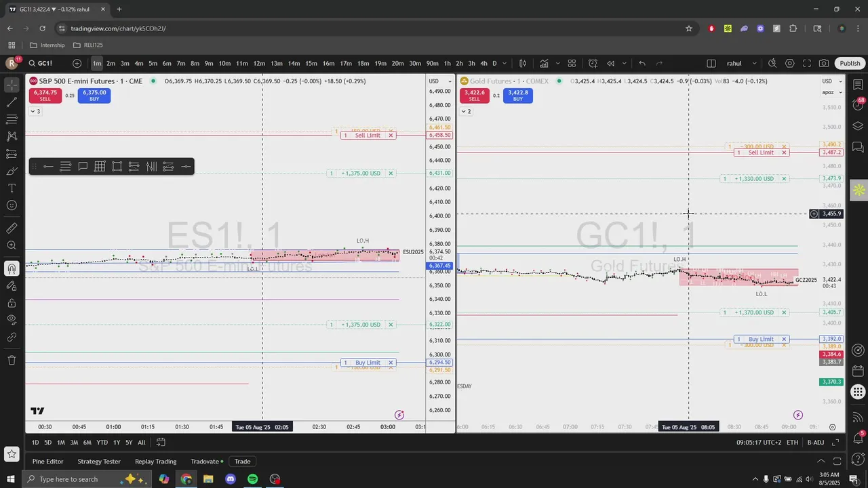
Task: Toggle hide all drawings eye icon
Action: click(x=12, y=319)
